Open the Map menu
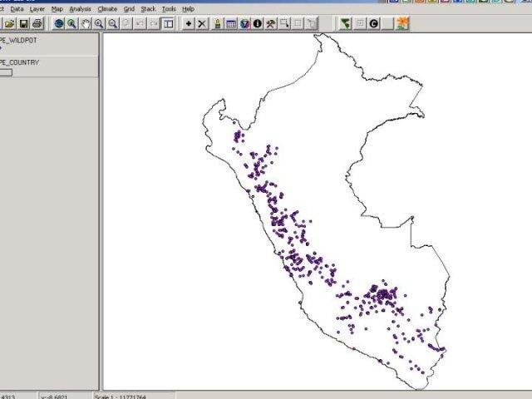Screen dimensions: 532x399 click(x=57, y=9)
